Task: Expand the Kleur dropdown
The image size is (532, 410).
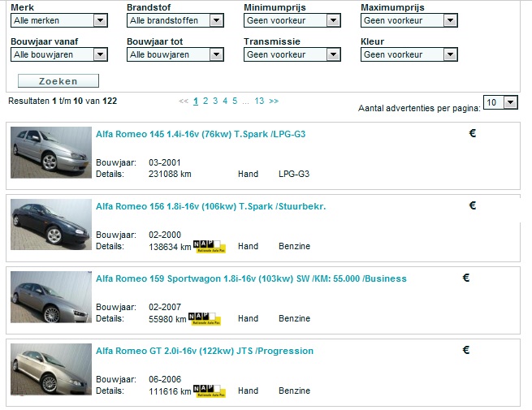Action: [x=409, y=54]
